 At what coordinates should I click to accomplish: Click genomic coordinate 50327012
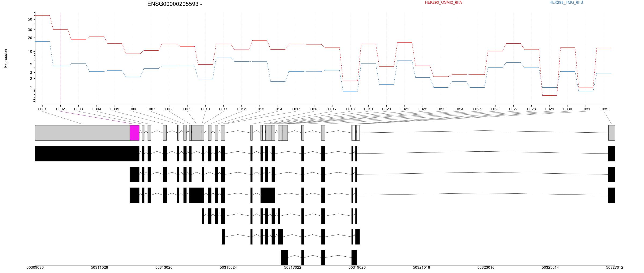pyautogui.click(x=614, y=267)
